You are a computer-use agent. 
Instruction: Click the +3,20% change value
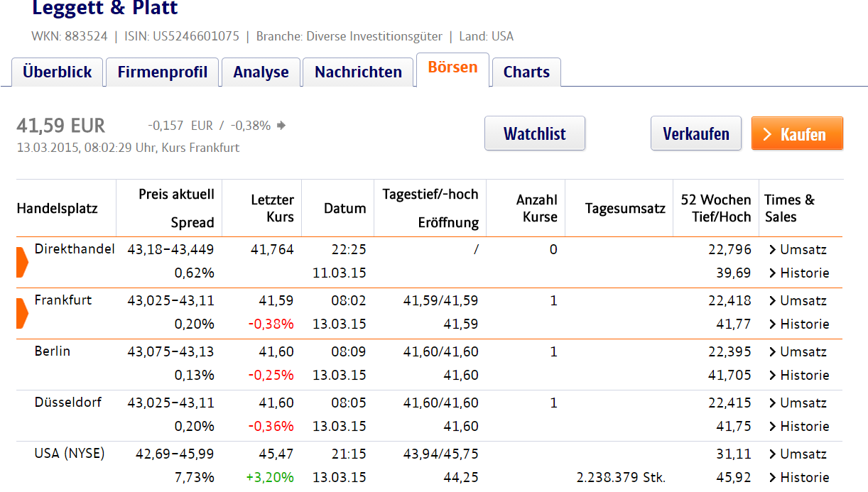pos(270,477)
